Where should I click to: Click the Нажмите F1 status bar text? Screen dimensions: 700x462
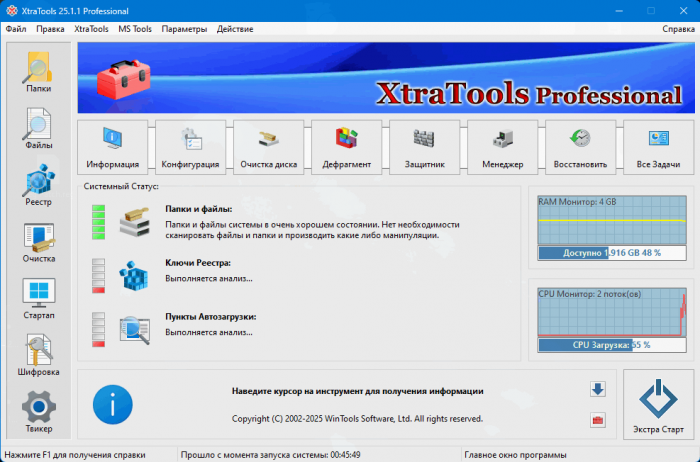(75, 455)
